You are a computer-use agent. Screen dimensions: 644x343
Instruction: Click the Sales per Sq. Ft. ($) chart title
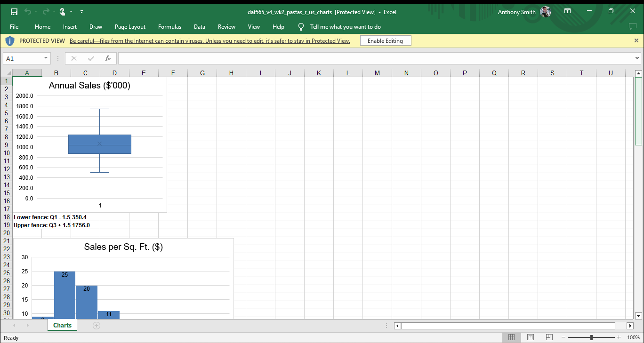coord(123,247)
